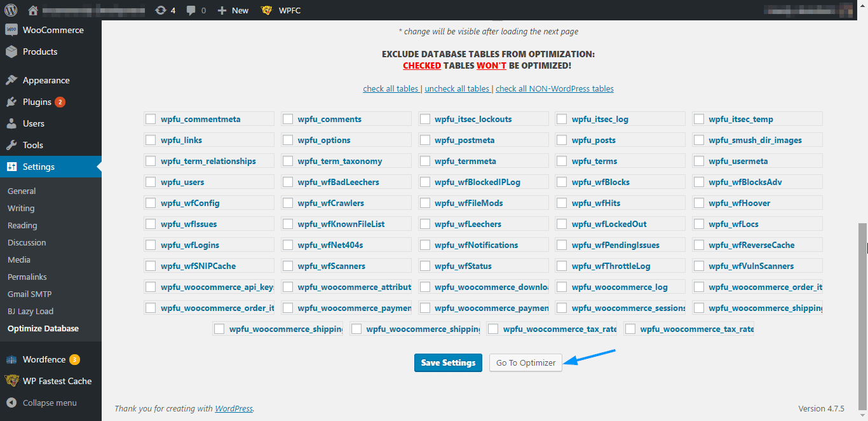Click the uncheck all tables link

[457, 88]
